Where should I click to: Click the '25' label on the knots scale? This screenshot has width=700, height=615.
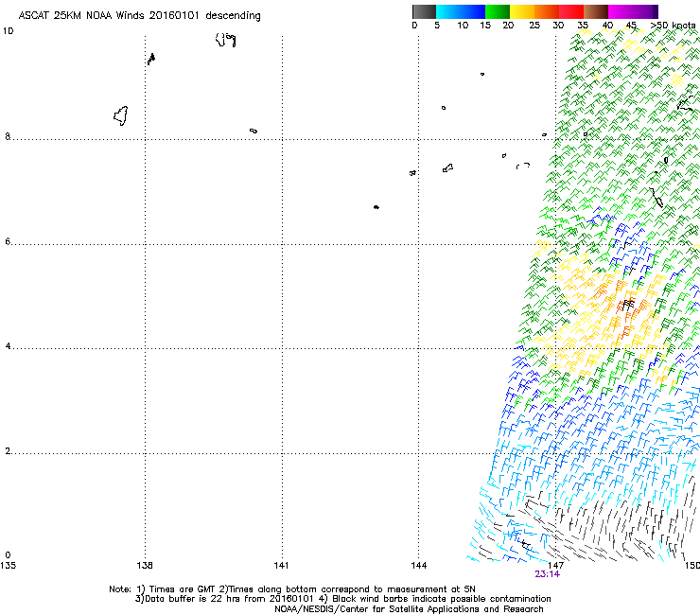coord(534,26)
